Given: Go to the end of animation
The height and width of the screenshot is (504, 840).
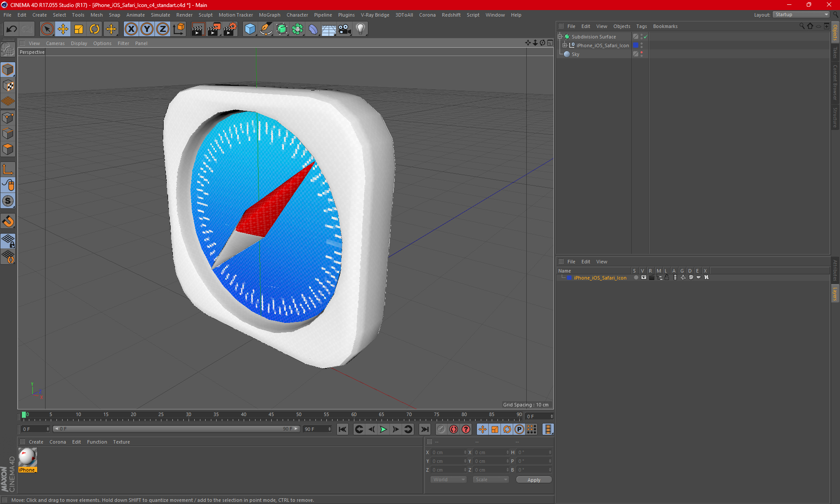Looking at the screenshot, I should [424, 429].
